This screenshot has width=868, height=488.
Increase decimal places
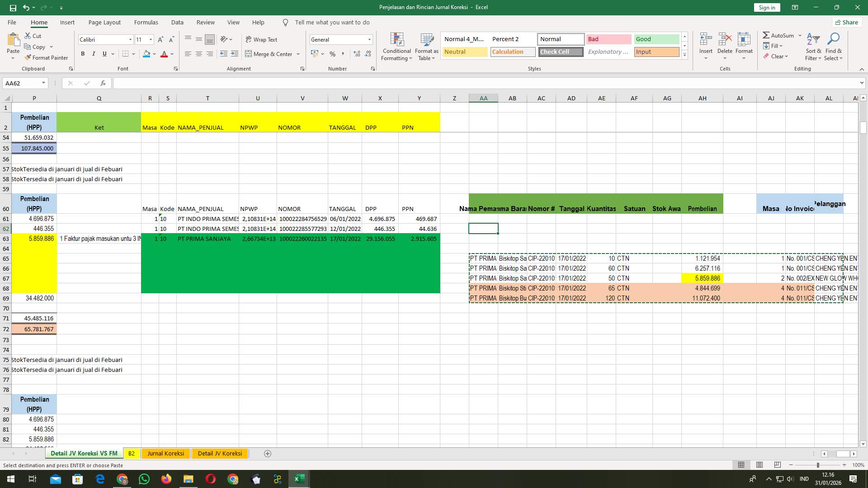(357, 54)
